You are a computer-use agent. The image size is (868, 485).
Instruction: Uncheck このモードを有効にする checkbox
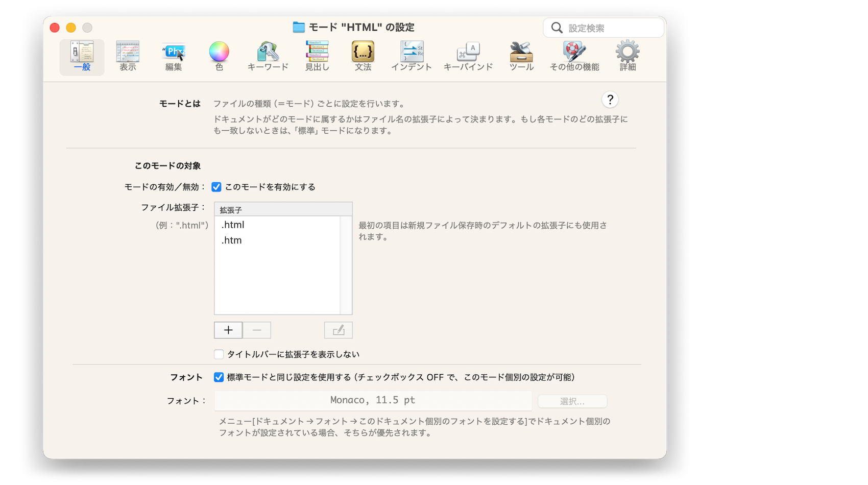(216, 187)
